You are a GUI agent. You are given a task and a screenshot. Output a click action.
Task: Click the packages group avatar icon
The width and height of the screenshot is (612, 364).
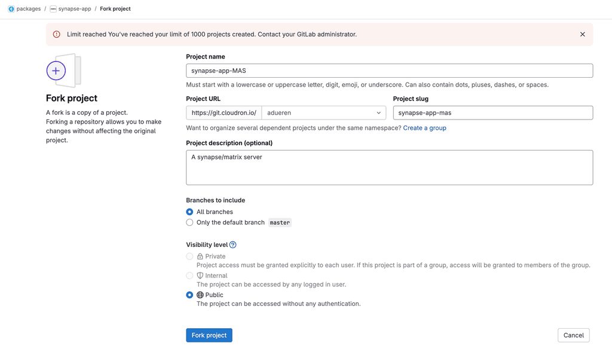pyautogui.click(x=11, y=9)
